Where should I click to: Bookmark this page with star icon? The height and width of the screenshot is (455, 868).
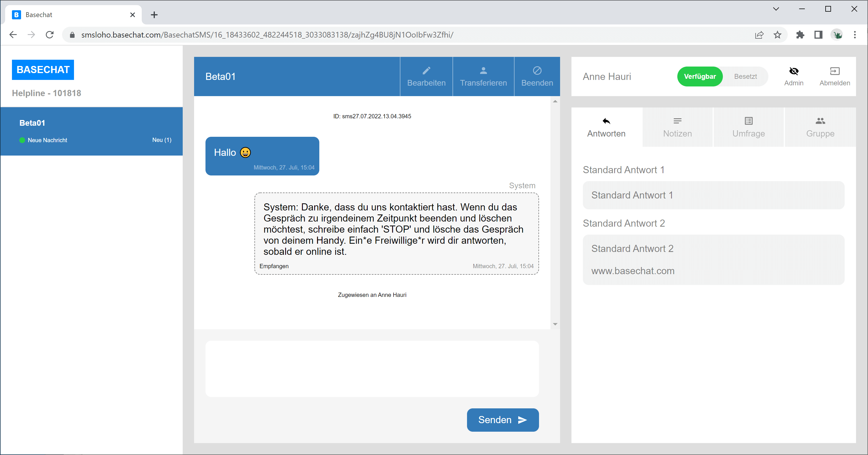pyautogui.click(x=778, y=35)
